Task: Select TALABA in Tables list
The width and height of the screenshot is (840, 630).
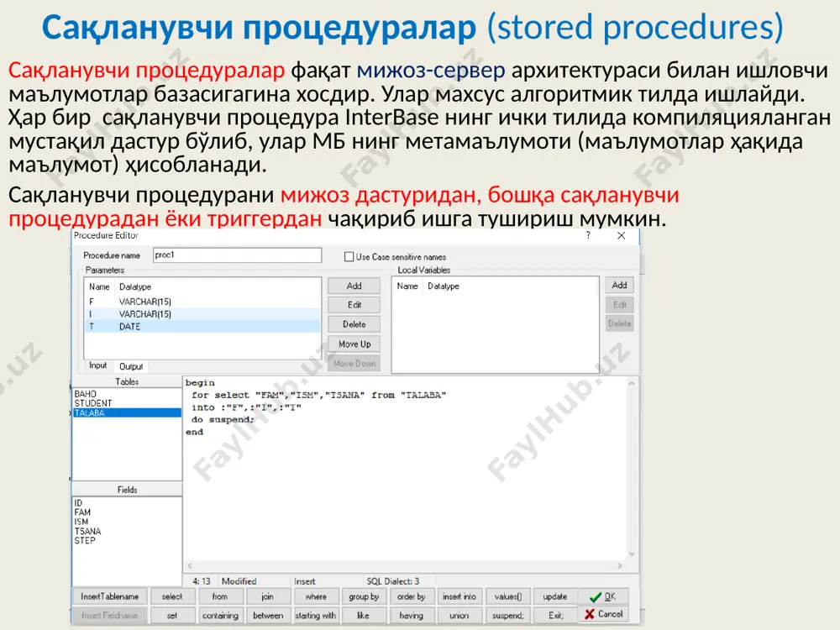Action: coord(127,413)
